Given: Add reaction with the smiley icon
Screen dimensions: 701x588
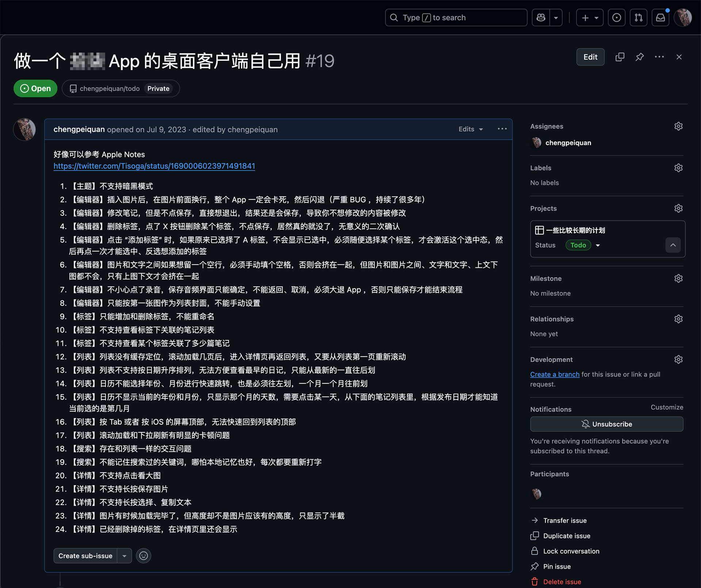Looking at the screenshot, I should point(143,555).
